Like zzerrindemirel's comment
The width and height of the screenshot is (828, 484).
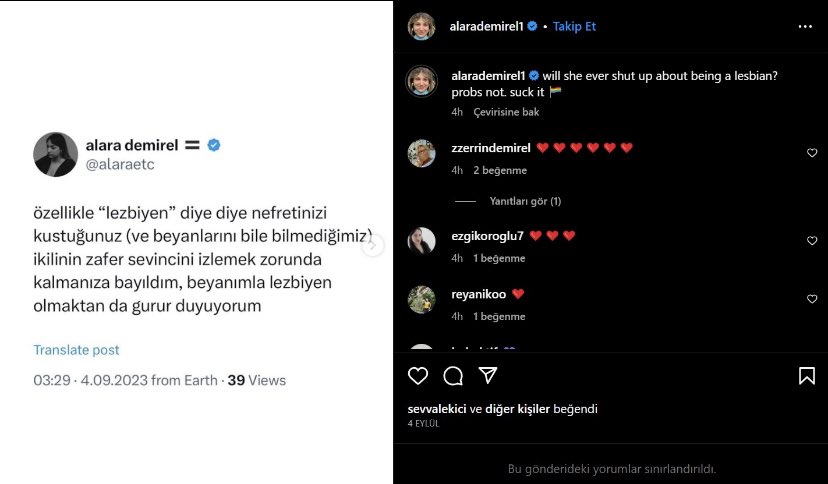[x=812, y=153]
